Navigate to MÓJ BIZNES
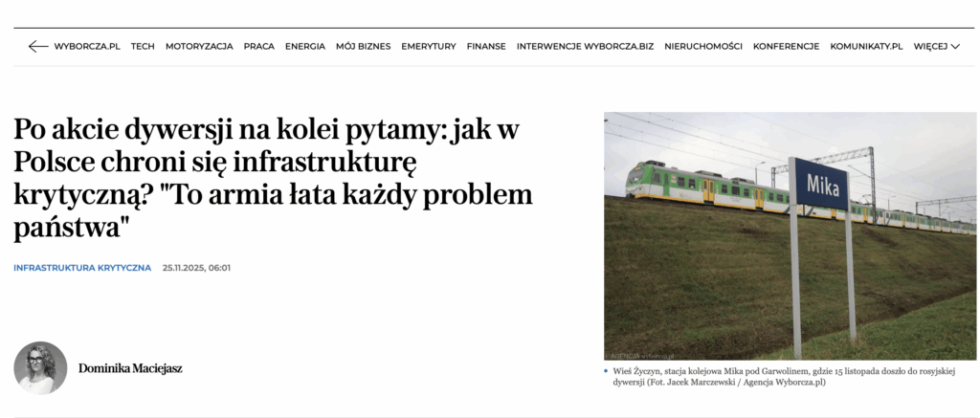 tap(363, 46)
